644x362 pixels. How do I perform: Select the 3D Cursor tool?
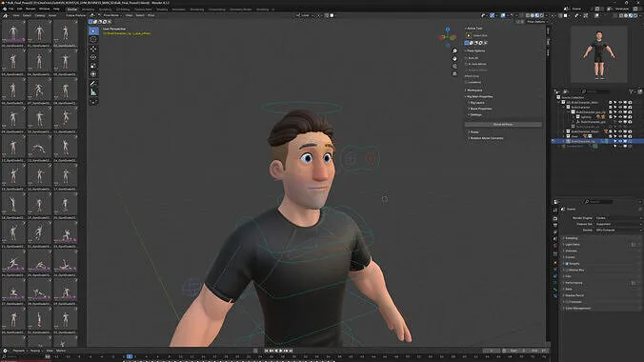pyautogui.click(x=93, y=39)
